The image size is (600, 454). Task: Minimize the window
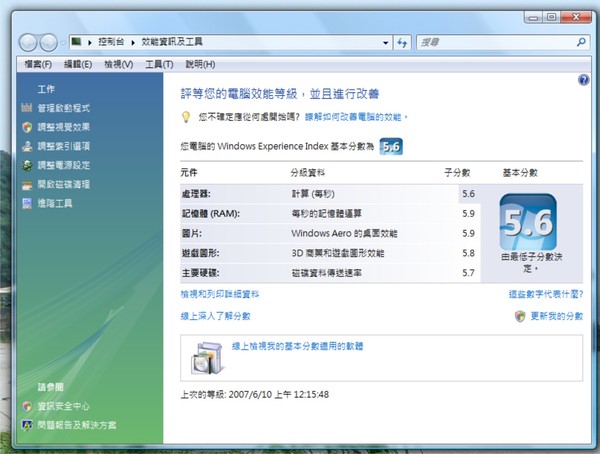tap(533, 17)
